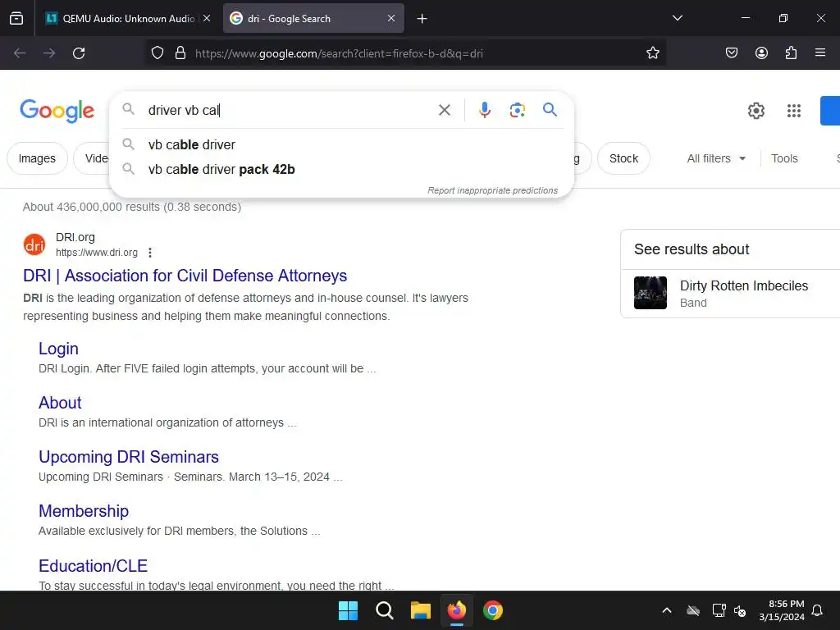Save page to Pocket
Viewport: 840px width, 630px height.
732,53
